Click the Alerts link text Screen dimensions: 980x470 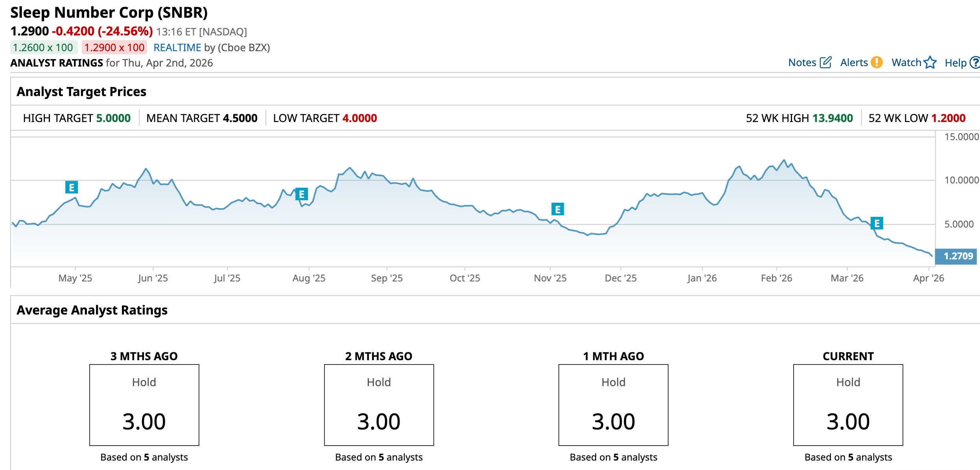[854, 63]
